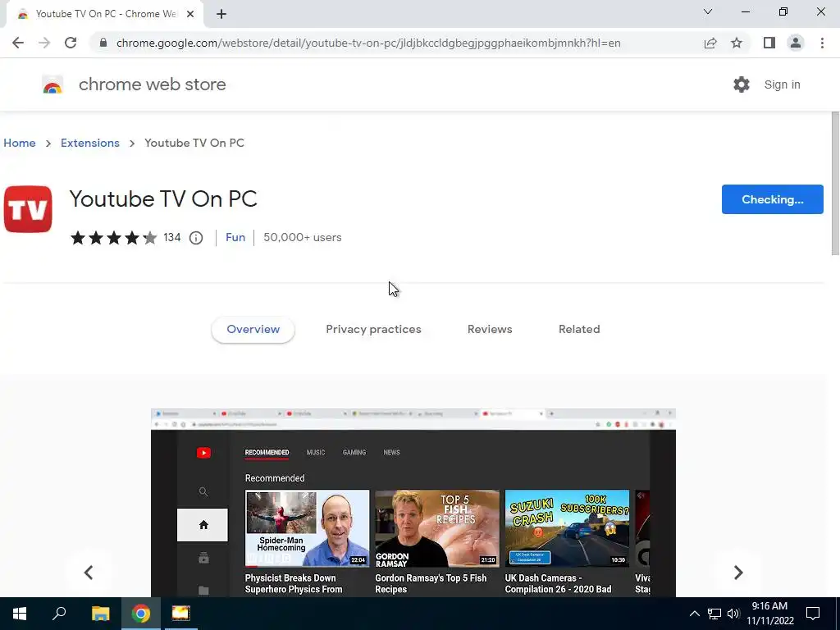Click the red TV extension icon
Screen dimensions: 840x630
(28, 209)
